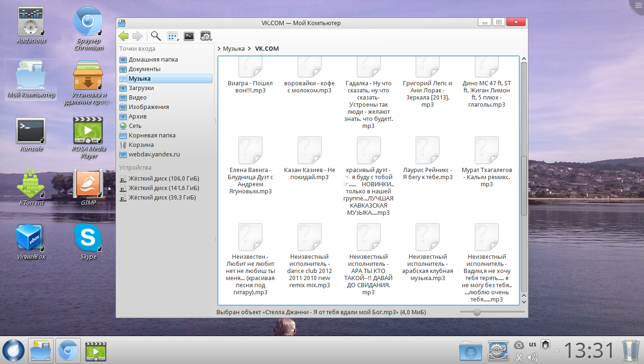The height and width of the screenshot is (364, 644).
Task: Open the trash bin in the panel
Action: click(x=630, y=351)
